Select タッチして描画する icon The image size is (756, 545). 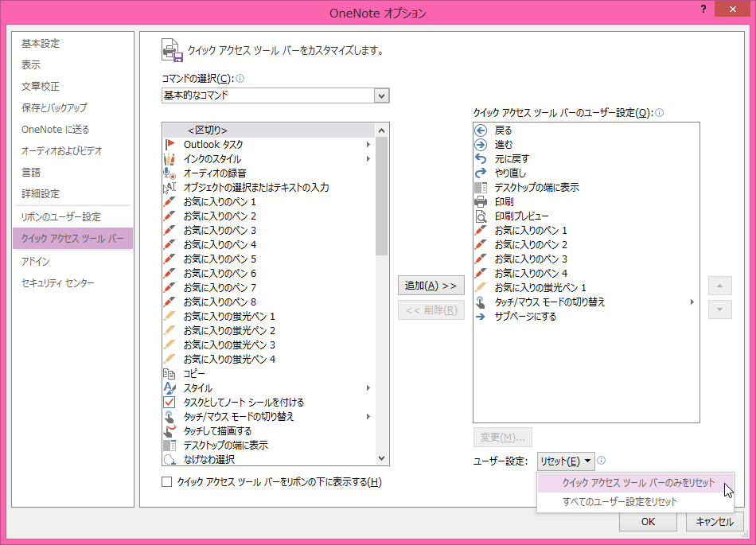click(x=170, y=430)
